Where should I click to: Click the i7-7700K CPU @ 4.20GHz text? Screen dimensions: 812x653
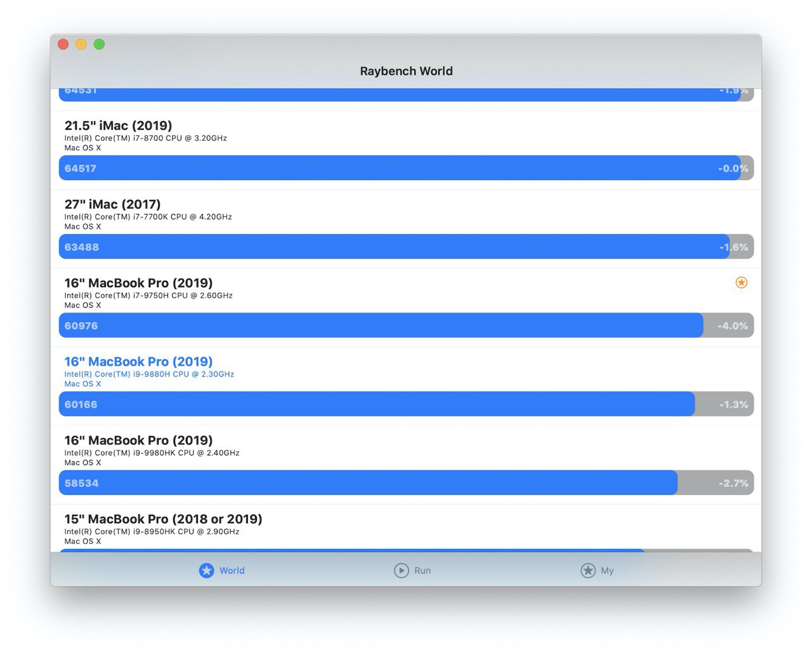[x=148, y=217]
